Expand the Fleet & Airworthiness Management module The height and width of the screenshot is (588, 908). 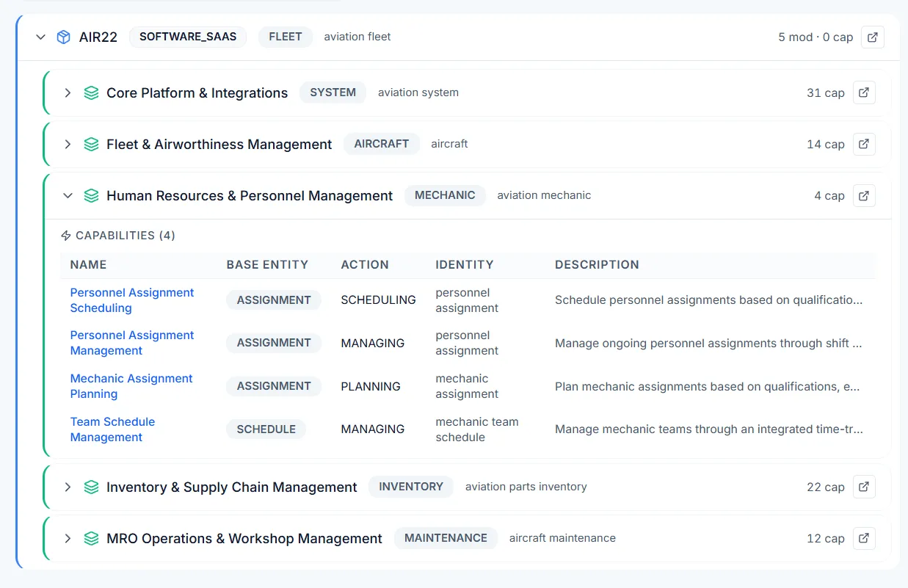(68, 144)
